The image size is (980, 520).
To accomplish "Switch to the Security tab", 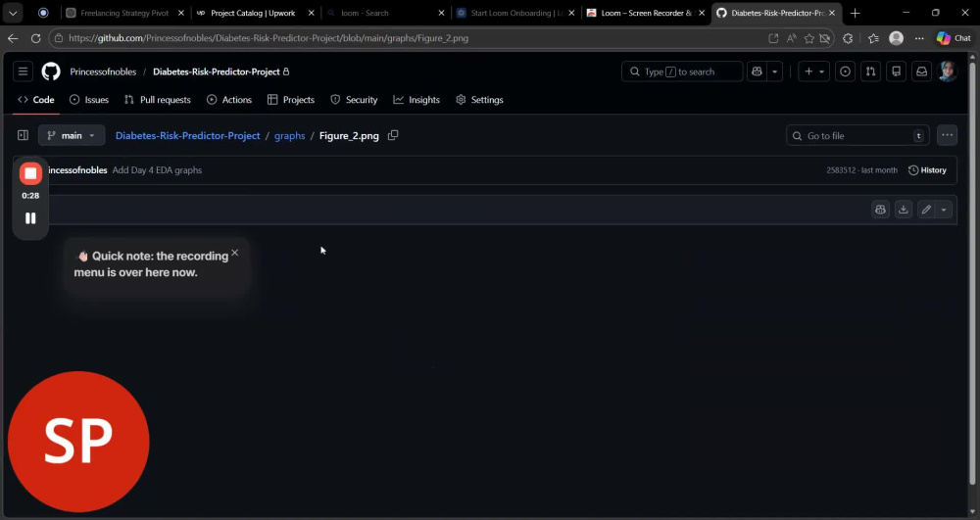I will (x=354, y=100).
